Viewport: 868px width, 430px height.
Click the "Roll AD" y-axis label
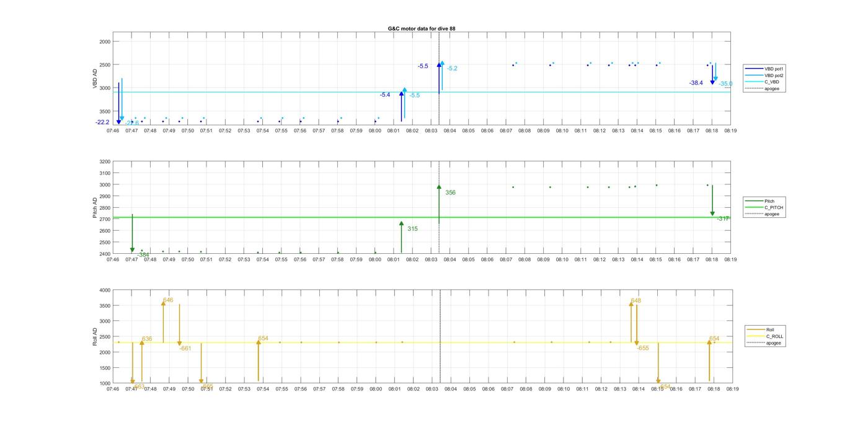(95, 336)
